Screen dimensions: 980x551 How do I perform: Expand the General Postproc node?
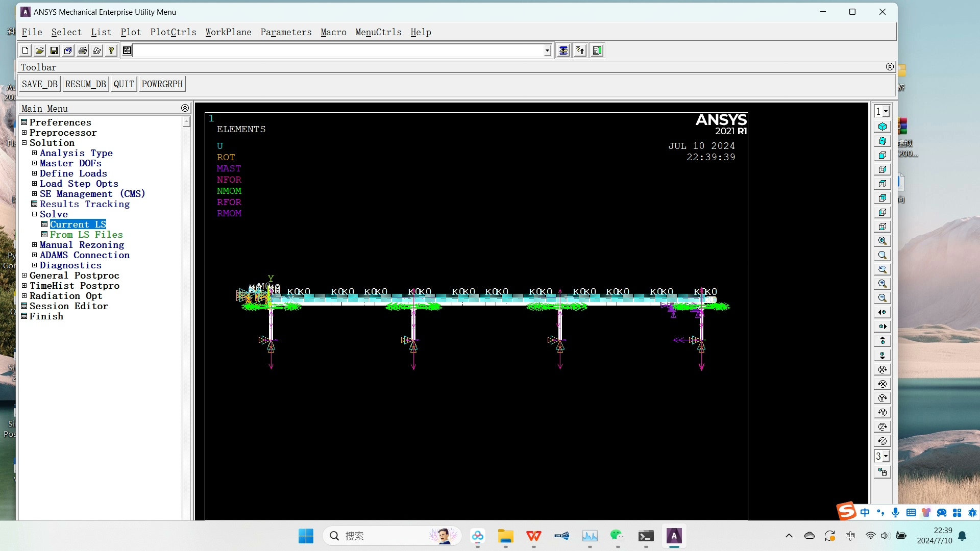[x=24, y=275]
